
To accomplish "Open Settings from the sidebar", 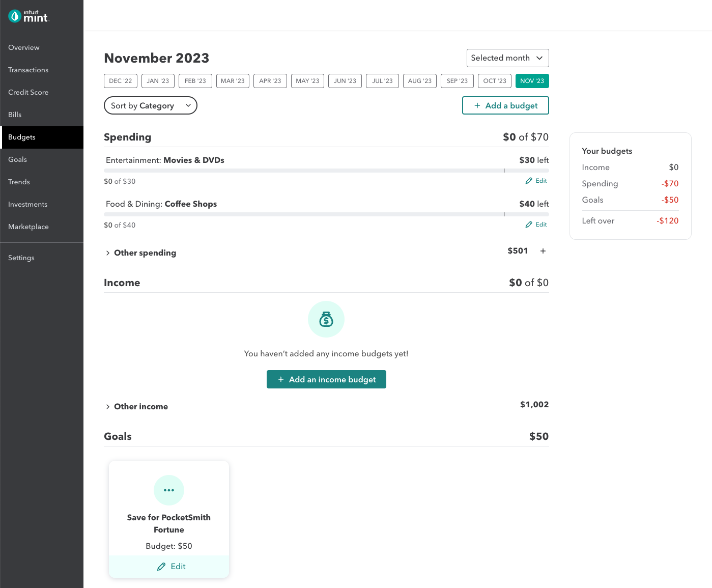I will (21, 258).
